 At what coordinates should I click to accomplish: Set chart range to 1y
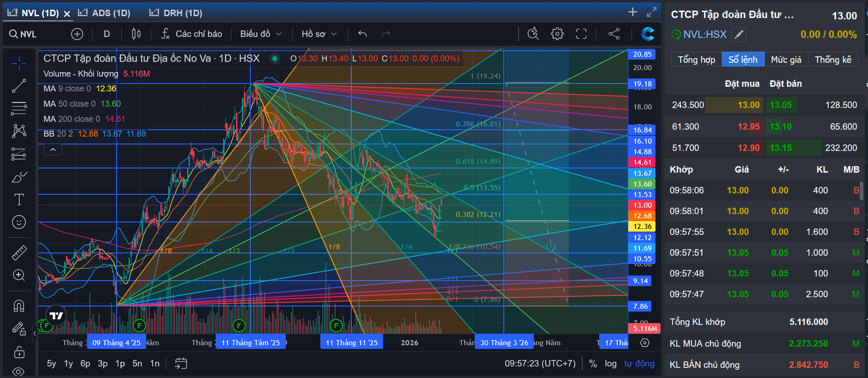(68, 364)
